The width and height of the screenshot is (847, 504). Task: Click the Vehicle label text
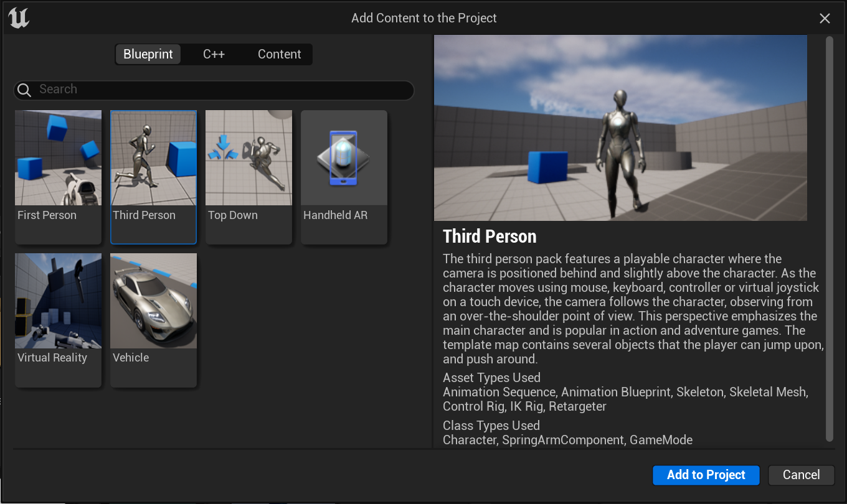(x=131, y=358)
